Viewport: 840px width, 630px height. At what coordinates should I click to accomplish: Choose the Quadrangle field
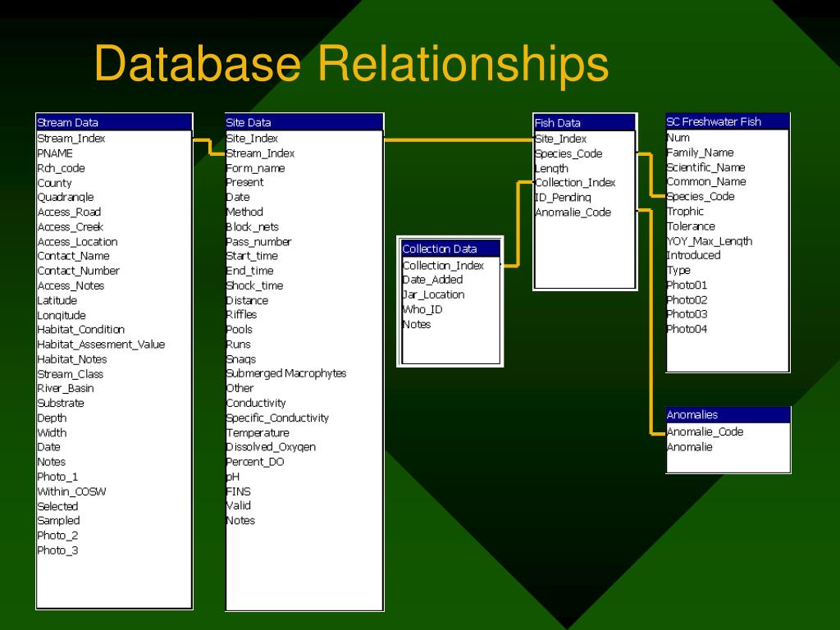[66, 197]
